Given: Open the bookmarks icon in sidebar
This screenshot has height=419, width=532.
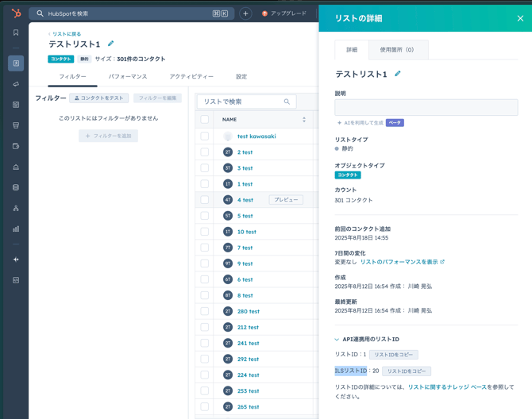Looking at the screenshot, I should 16,33.
